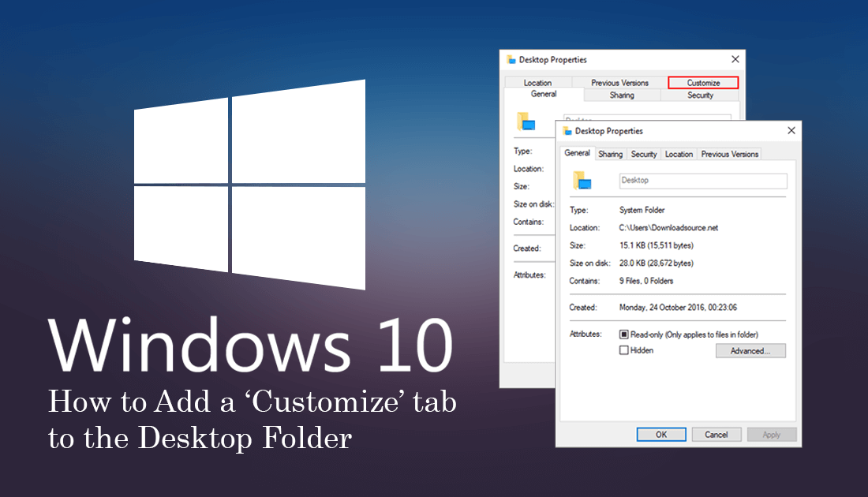
Task: Click the created date Monday, 24 October 2016
Action: tap(678, 307)
